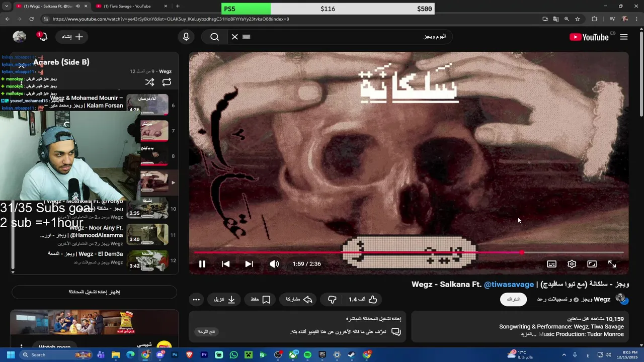Save video to playlist (حفظ)
Image resolution: width=644 pixels, height=362 pixels.
(x=260, y=299)
